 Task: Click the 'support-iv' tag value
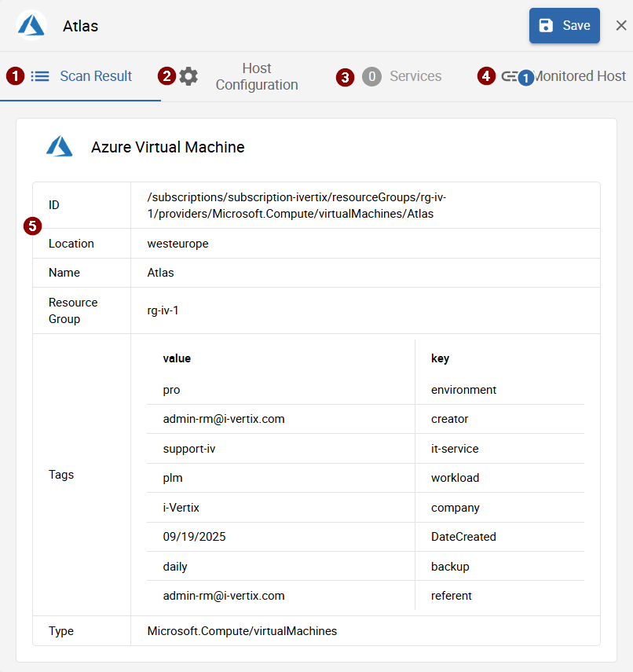pos(188,449)
